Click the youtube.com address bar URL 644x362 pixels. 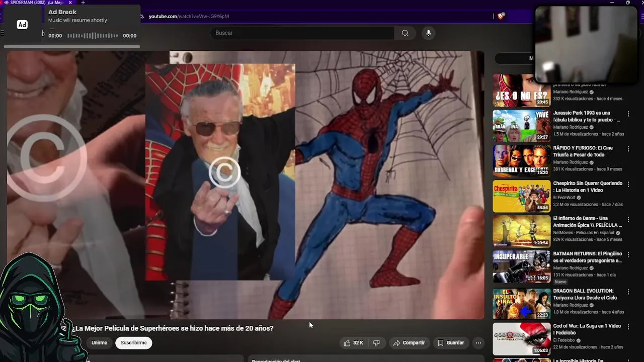click(189, 16)
